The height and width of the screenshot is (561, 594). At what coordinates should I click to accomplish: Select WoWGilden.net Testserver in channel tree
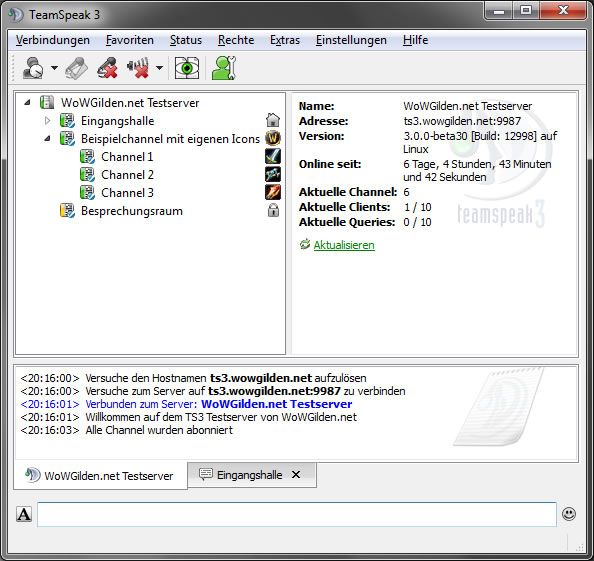coord(130,103)
